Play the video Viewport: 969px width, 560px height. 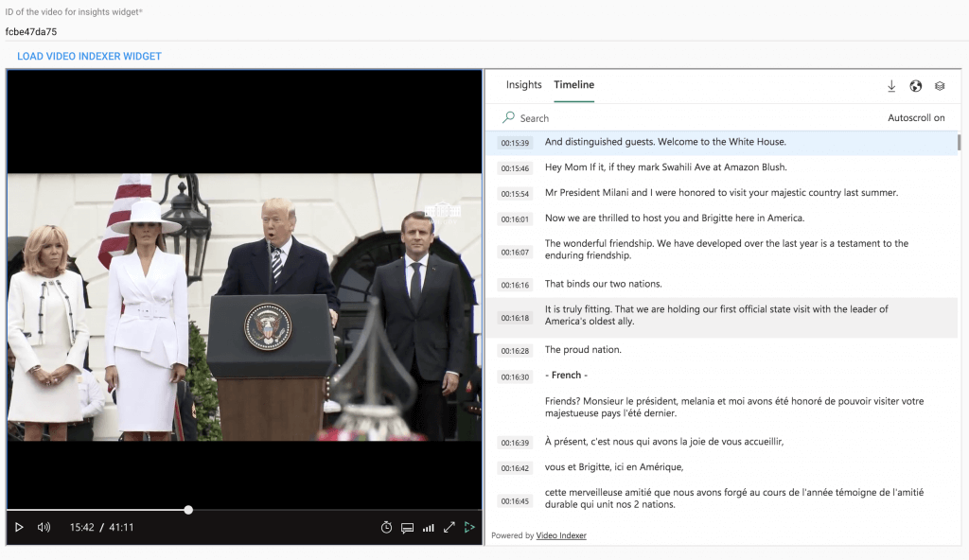click(x=19, y=527)
